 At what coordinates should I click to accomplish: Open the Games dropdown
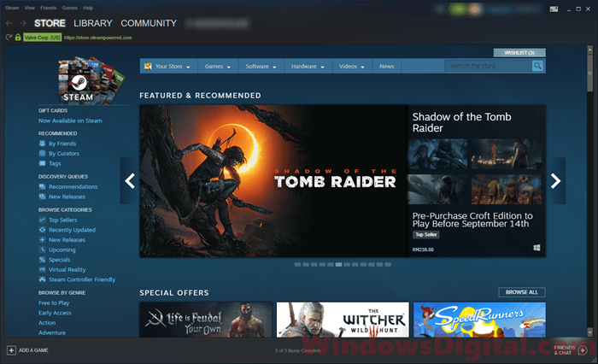218,66
